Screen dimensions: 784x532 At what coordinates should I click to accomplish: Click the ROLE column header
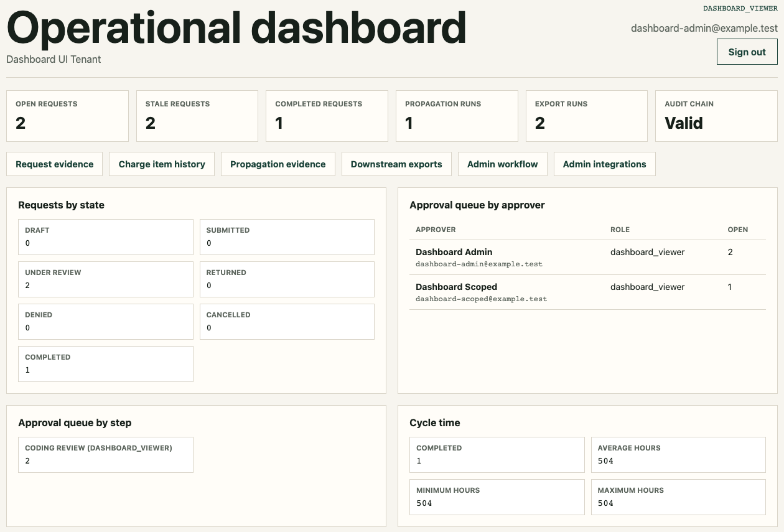coord(620,230)
